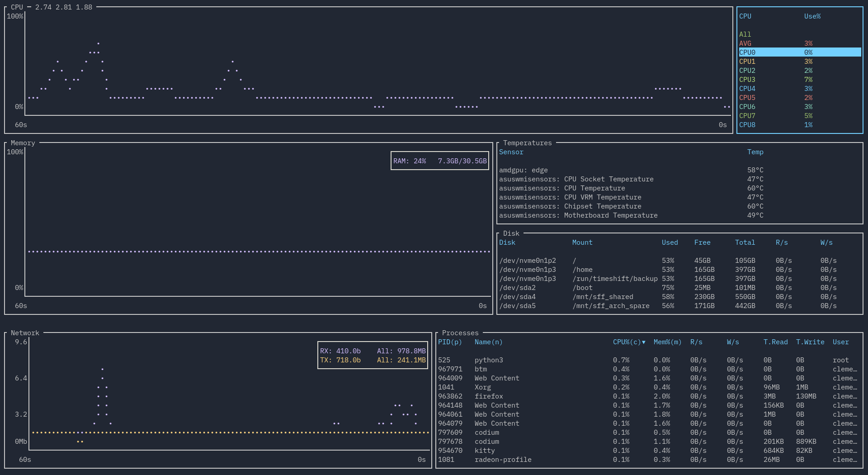Sort processes by PID(p) column header
Image resolution: width=868 pixels, height=475 pixels.
(450, 342)
